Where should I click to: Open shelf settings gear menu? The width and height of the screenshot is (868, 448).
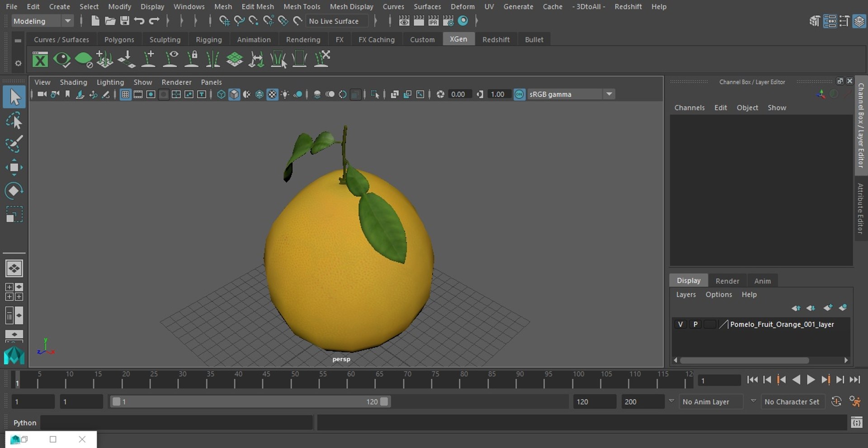(x=18, y=63)
